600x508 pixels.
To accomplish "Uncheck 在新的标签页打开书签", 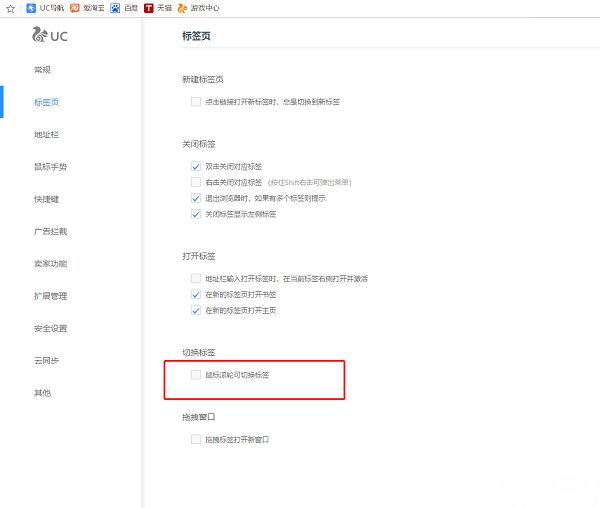I will click(x=196, y=295).
